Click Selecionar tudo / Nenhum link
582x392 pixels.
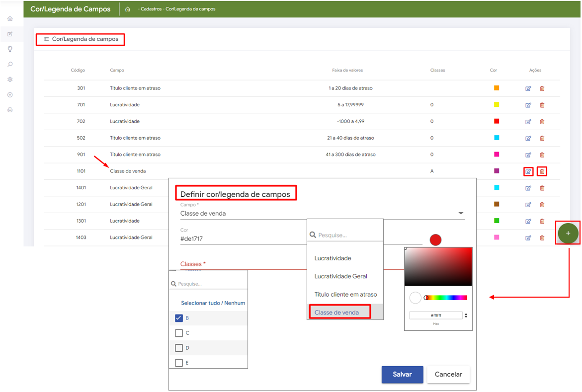pos(213,303)
